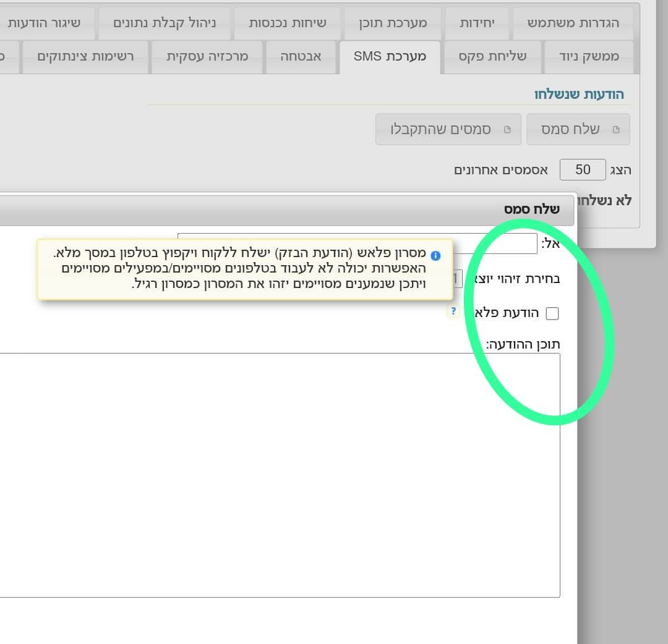Go to the אבטחה tab
Screen dimensions: 668x644
click(301, 57)
